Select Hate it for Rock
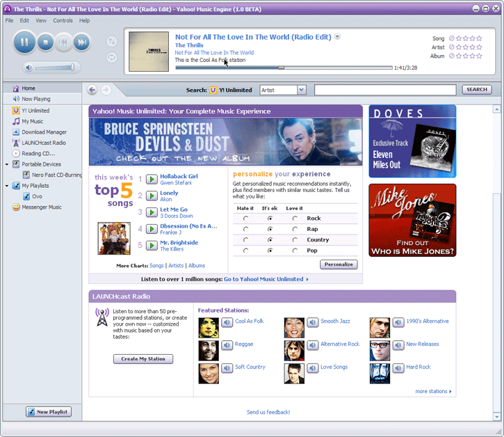This screenshot has width=504, height=437. (246, 218)
